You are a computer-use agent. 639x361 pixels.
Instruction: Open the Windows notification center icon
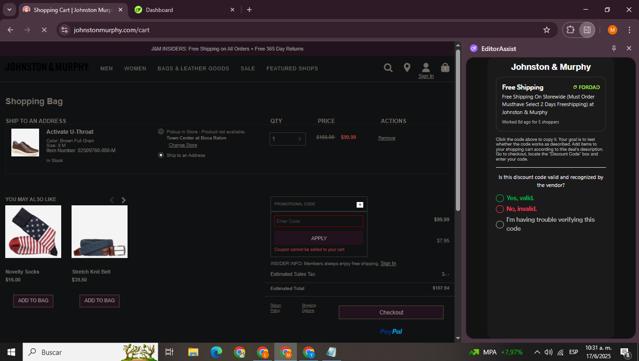click(x=625, y=352)
